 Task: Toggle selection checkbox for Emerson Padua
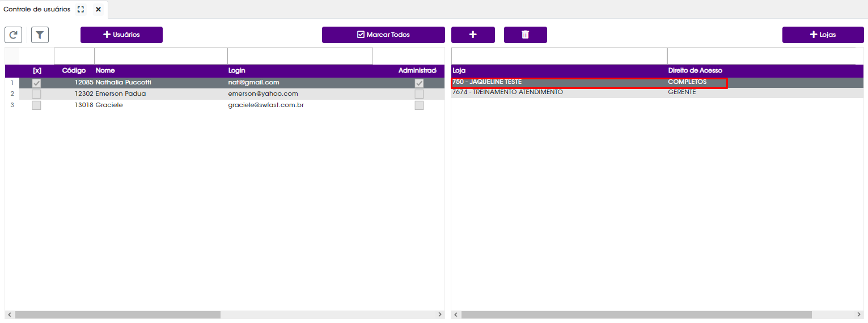click(x=36, y=94)
